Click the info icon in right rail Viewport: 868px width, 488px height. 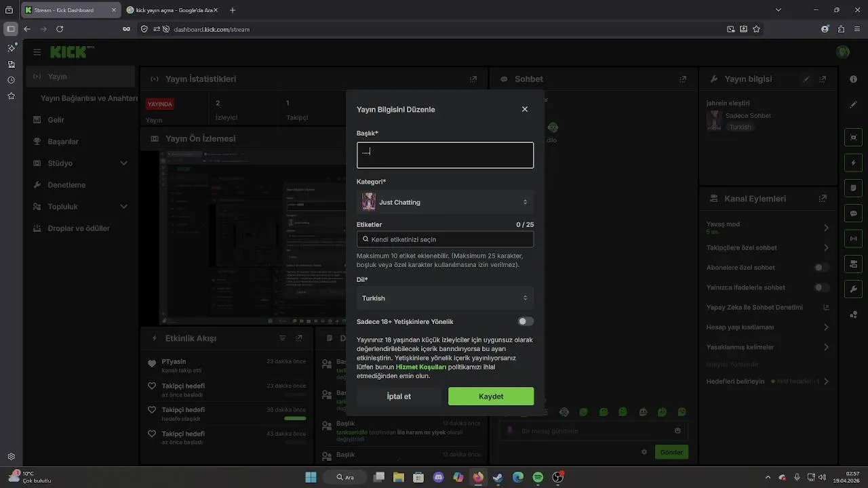coord(853,79)
